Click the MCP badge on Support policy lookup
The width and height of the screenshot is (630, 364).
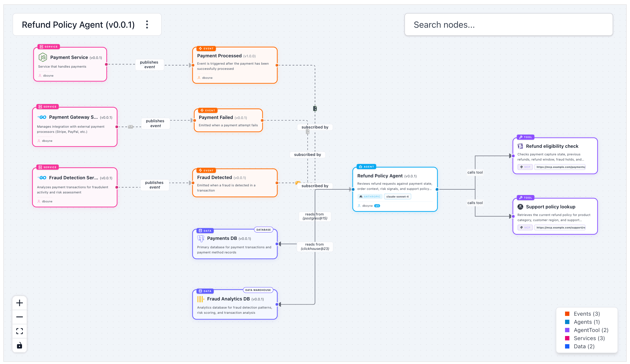(525, 228)
